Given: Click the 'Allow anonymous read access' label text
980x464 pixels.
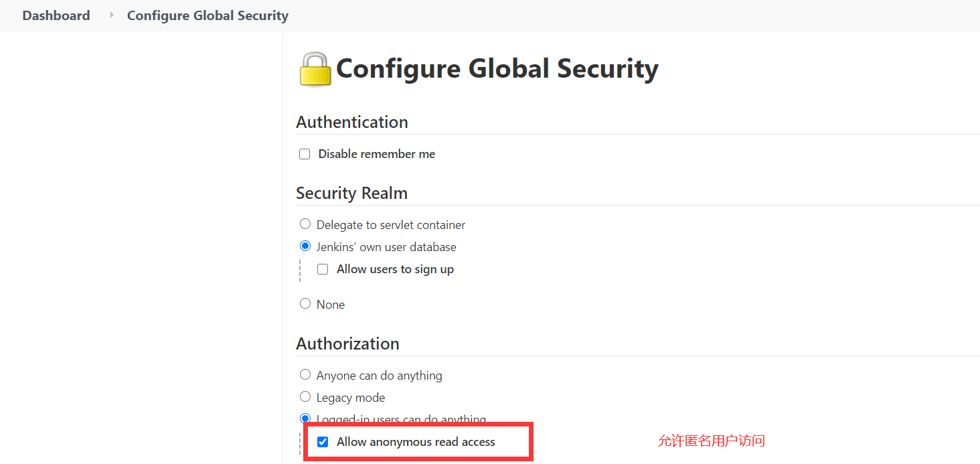Looking at the screenshot, I should point(416,442).
